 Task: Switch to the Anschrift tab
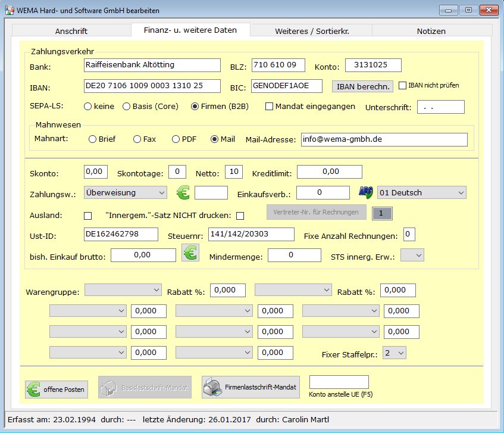(71, 31)
